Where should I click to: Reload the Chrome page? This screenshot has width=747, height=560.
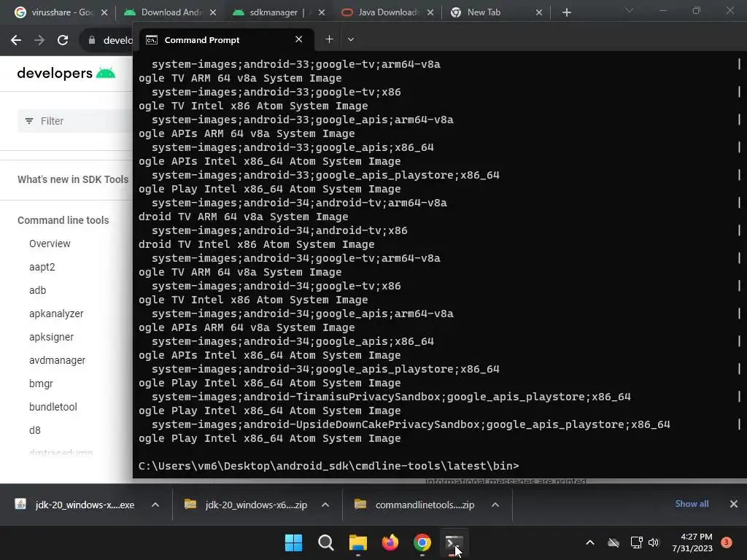(63, 41)
